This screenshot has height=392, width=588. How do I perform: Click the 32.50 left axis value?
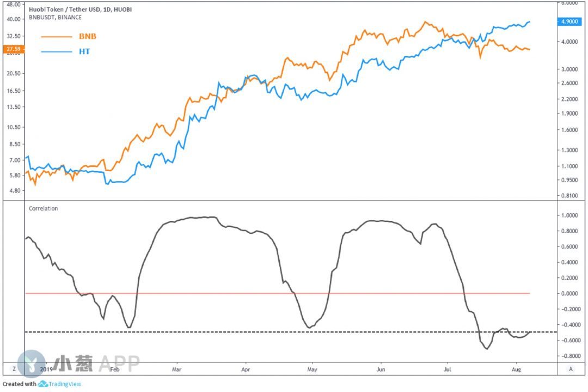[14, 36]
